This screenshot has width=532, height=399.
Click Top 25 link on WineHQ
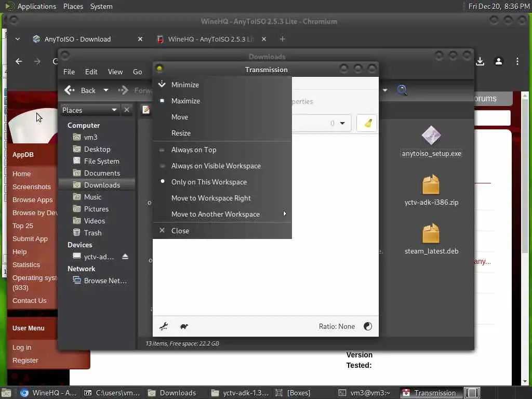click(23, 225)
